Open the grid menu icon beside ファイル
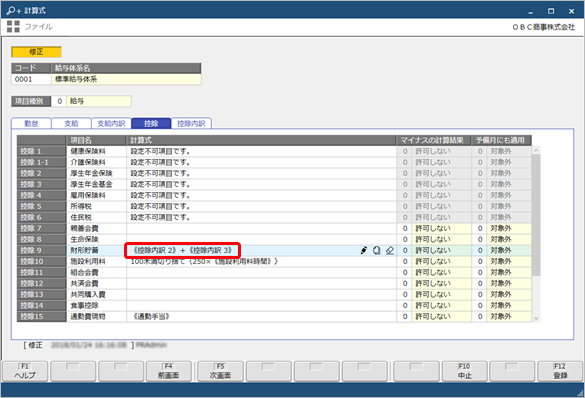Image resolution: width=585 pixels, height=398 pixels. (x=13, y=26)
